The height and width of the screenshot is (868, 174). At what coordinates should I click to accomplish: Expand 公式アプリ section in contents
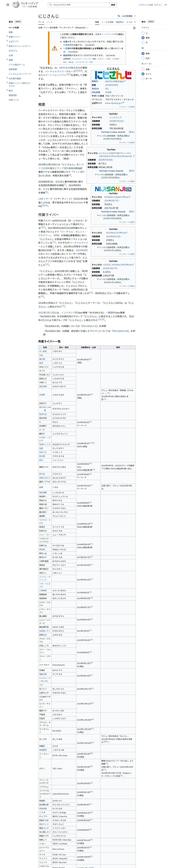click(7, 41)
